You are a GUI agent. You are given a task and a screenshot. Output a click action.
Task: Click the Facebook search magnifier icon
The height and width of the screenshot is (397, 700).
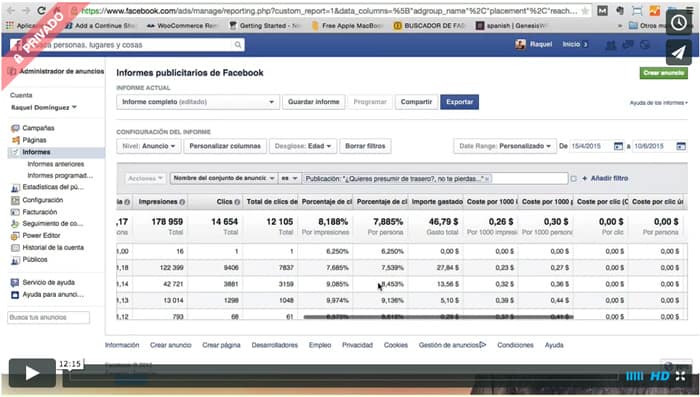click(x=238, y=45)
